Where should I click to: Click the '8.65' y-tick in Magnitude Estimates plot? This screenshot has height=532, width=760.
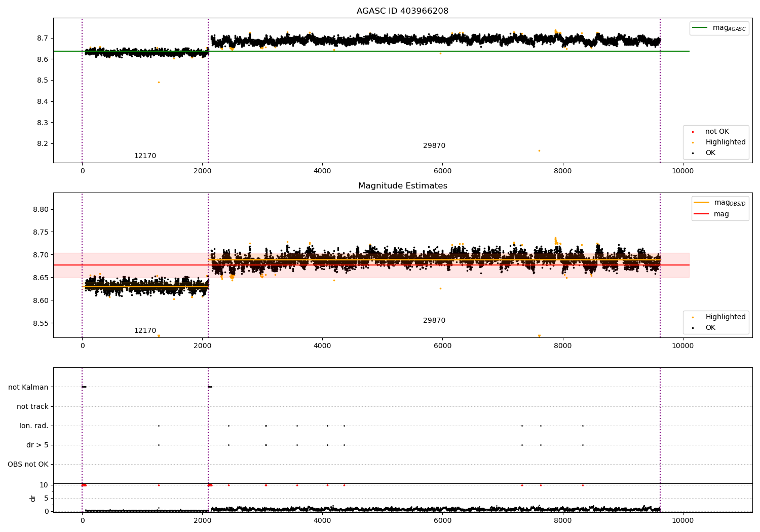[41, 278]
